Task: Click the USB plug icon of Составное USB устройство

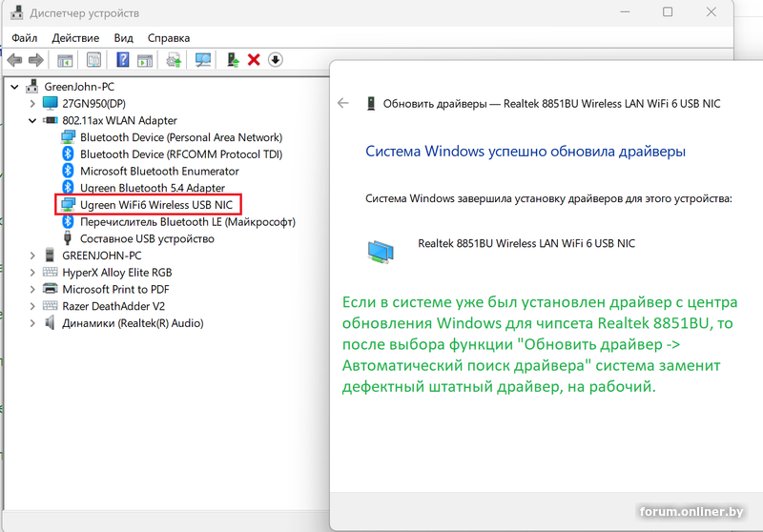Action: [68, 238]
